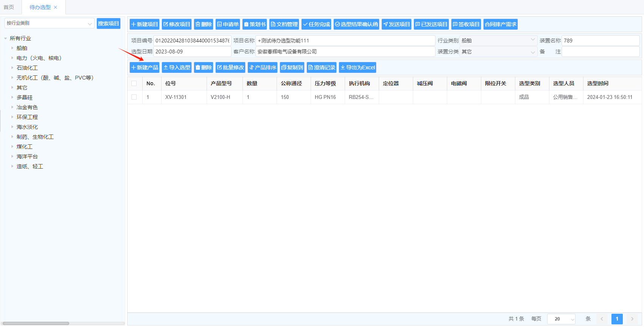Click 修改项目 edit button

176,24
